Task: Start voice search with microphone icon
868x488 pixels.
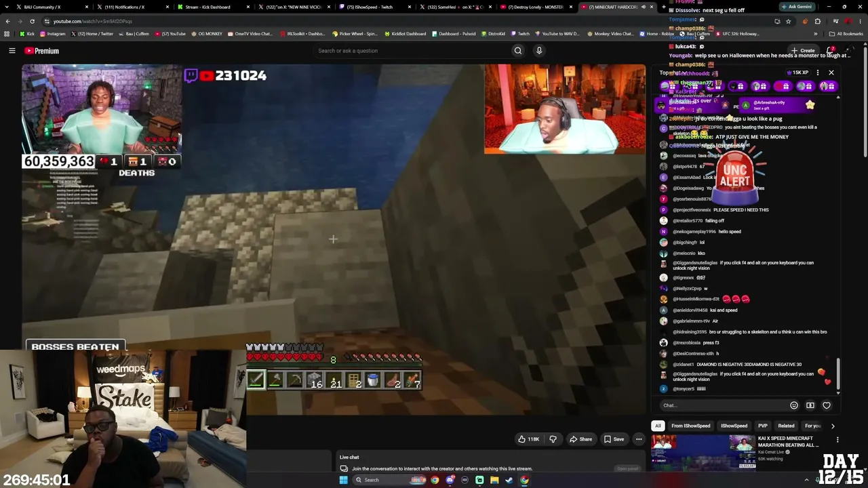Action: click(x=539, y=51)
